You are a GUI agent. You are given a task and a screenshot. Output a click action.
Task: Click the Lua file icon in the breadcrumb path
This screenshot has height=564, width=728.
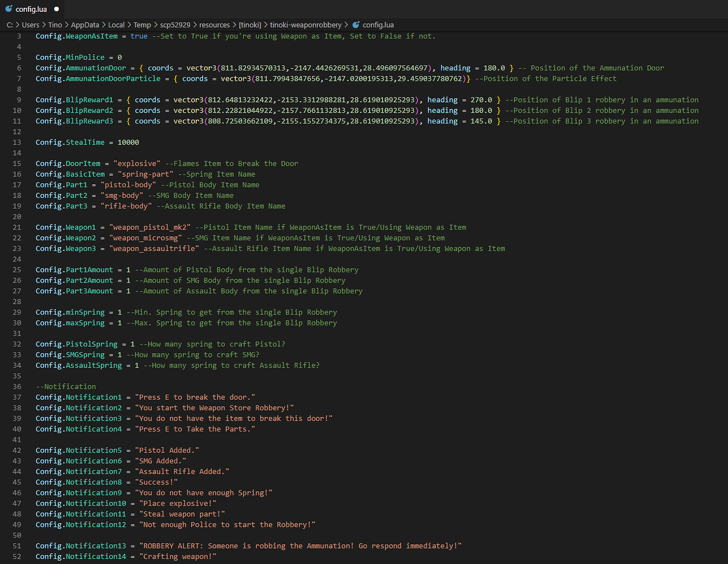(x=356, y=25)
